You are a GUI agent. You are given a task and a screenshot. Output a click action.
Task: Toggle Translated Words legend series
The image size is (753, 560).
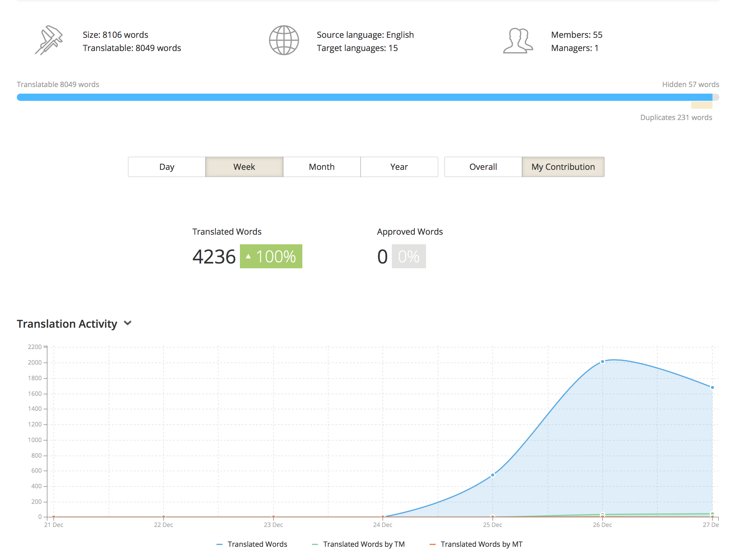(x=252, y=544)
